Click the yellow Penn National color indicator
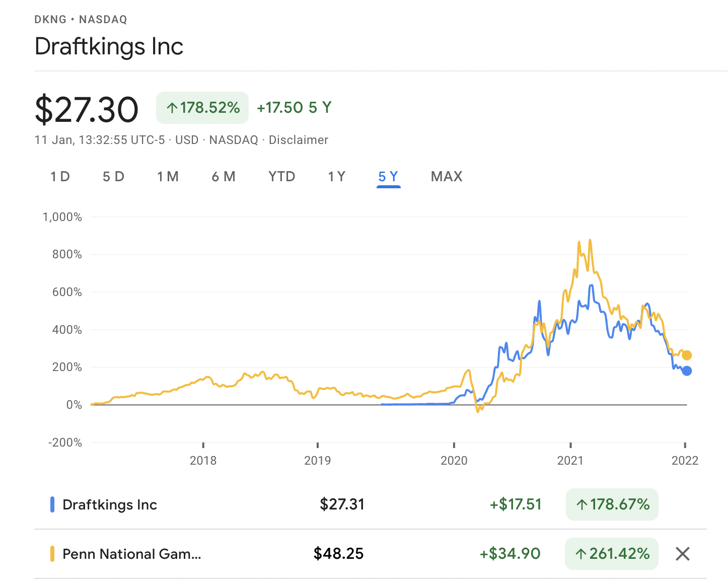The image size is (728, 586). (52, 554)
